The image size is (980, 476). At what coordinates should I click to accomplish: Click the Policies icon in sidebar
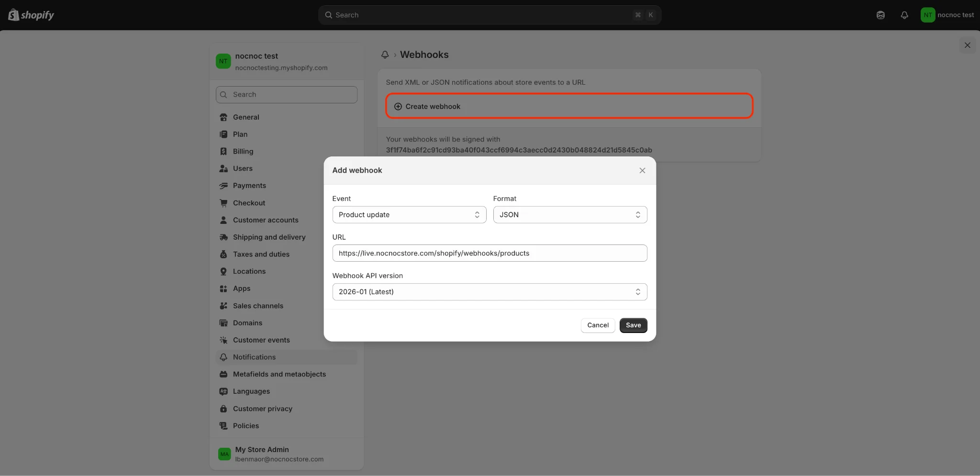[223, 426]
